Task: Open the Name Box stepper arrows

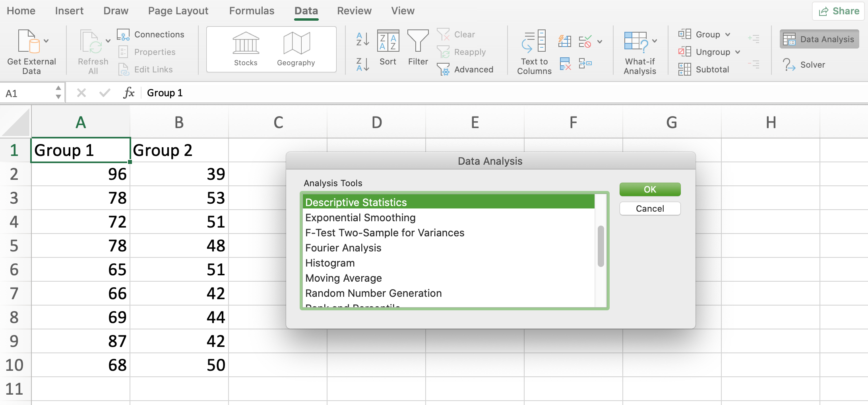Action: click(x=58, y=93)
